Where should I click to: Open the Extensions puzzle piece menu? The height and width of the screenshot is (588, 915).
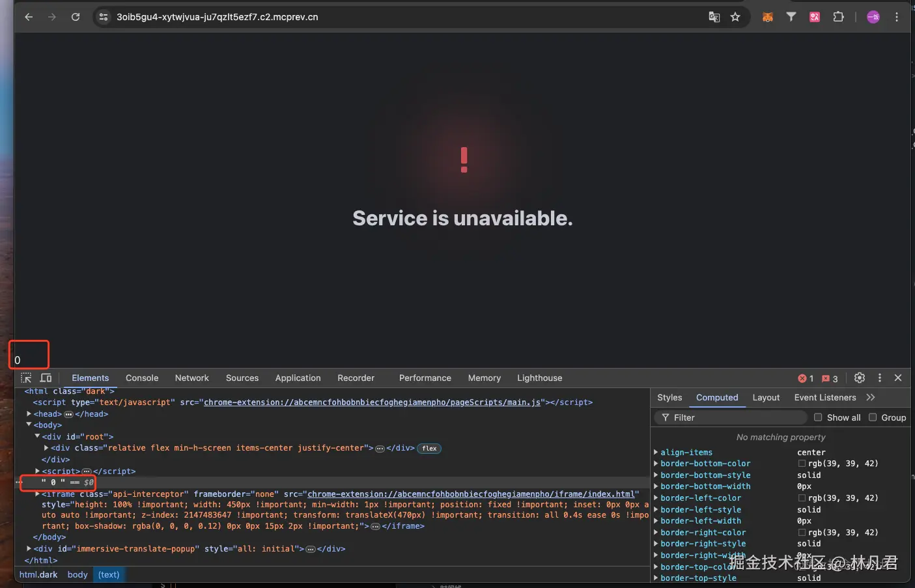point(838,17)
